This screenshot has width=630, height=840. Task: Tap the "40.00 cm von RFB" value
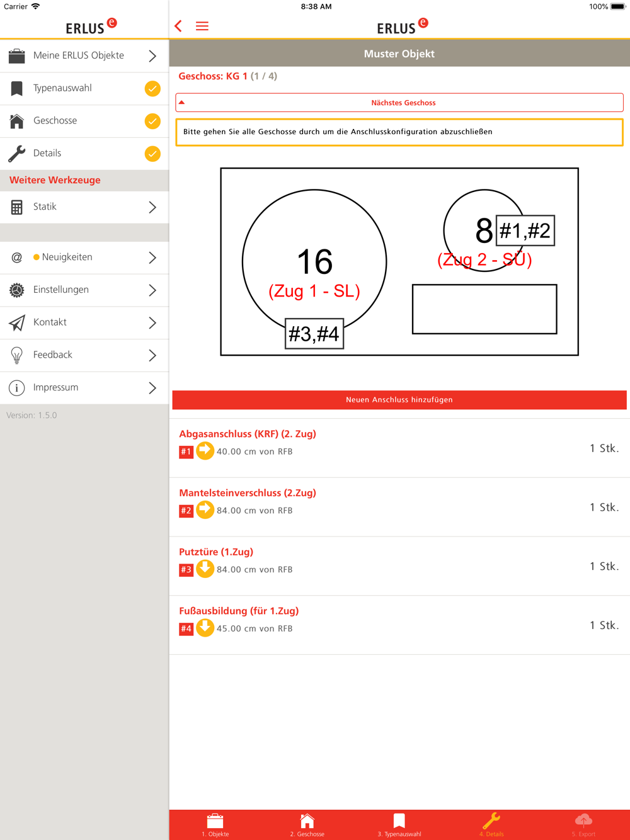tap(255, 451)
